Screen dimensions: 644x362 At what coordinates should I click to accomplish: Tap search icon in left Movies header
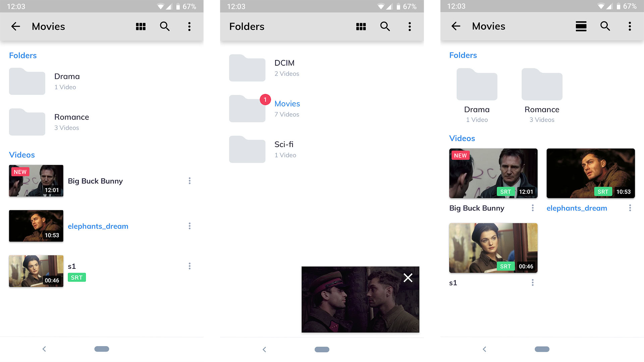165,26
